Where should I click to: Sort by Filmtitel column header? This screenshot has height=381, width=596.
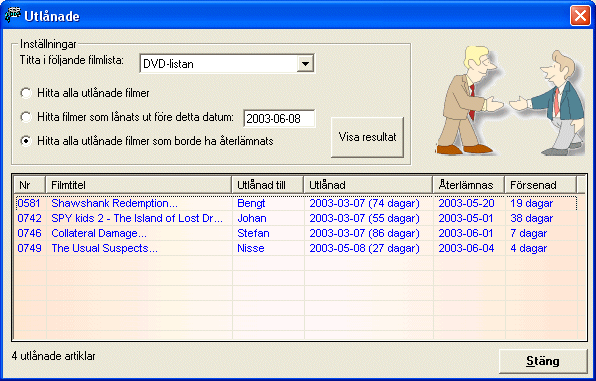(138, 185)
